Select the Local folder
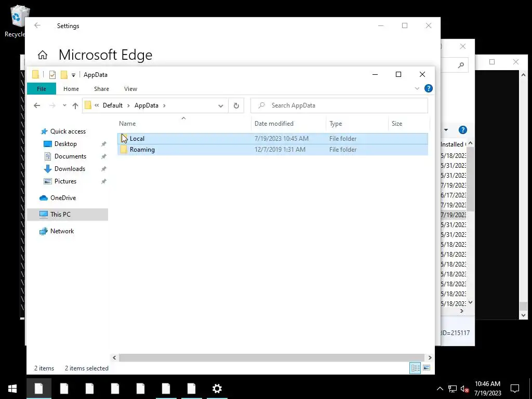532x399 pixels. (x=272, y=139)
